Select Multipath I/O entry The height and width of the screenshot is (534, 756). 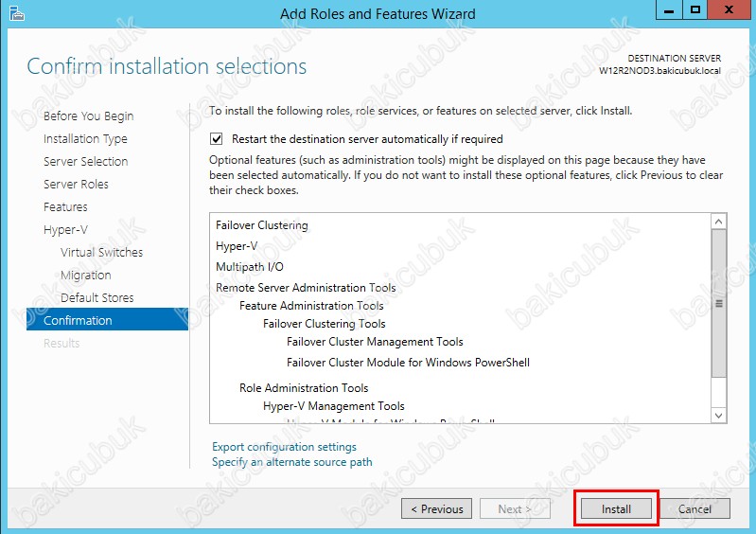pyautogui.click(x=250, y=267)
